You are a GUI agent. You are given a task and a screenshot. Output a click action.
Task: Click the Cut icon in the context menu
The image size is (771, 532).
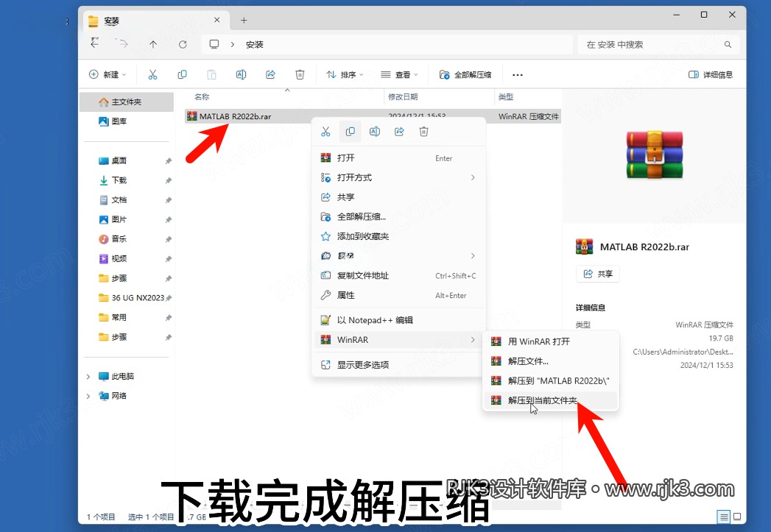pos(325,132)
